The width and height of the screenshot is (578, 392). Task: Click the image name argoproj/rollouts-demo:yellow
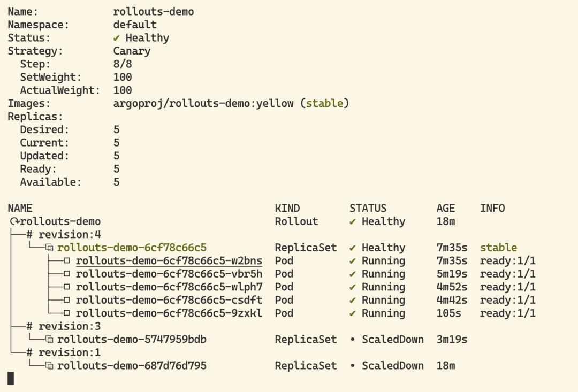point(203,103)
